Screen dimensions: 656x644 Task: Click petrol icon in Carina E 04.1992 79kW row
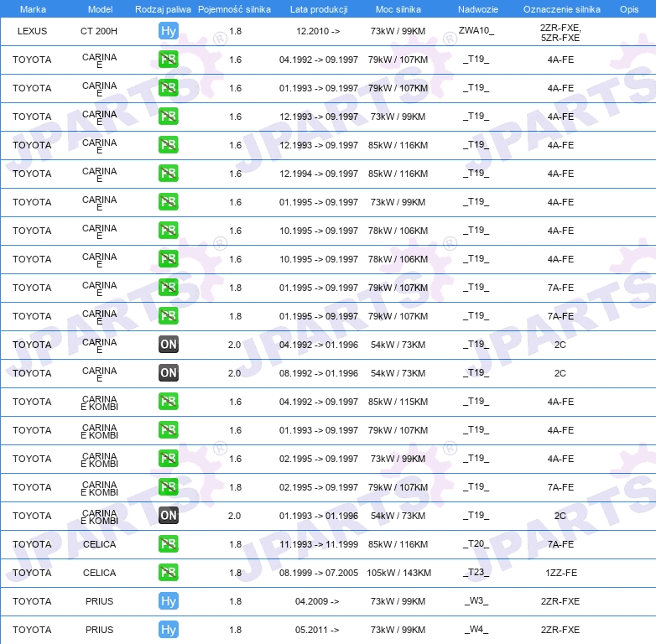[169, 60]
